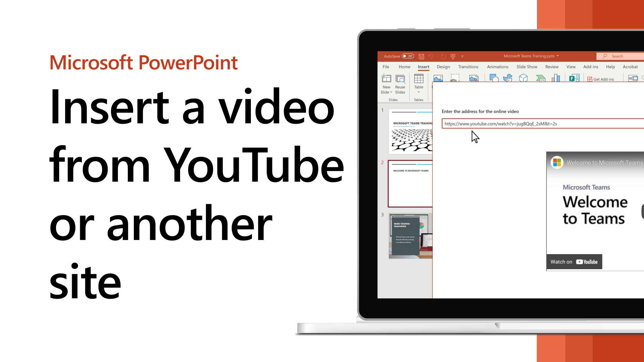Open the Slide Show menu
Viewport: 644px width, 362px height.
(527, 67)
